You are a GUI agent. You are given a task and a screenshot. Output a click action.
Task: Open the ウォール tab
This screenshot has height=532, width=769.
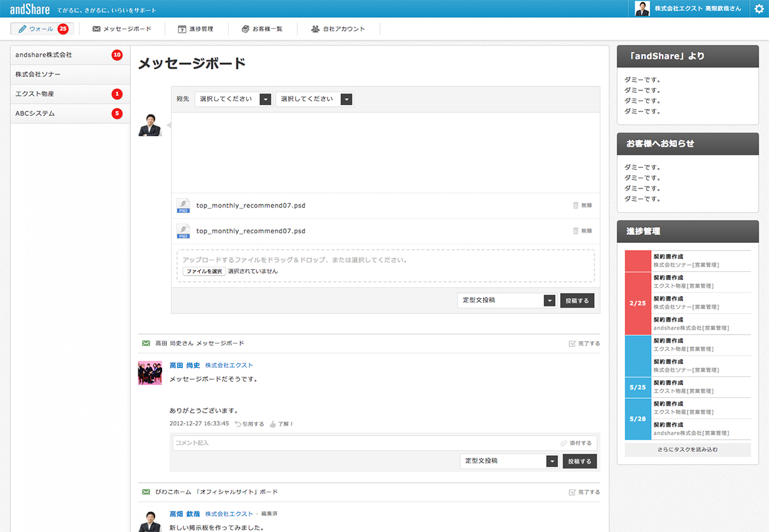coord(42,29)
